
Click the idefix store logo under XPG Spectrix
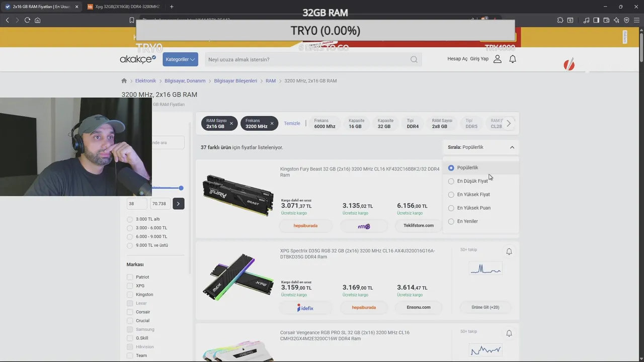click(305, 307)
